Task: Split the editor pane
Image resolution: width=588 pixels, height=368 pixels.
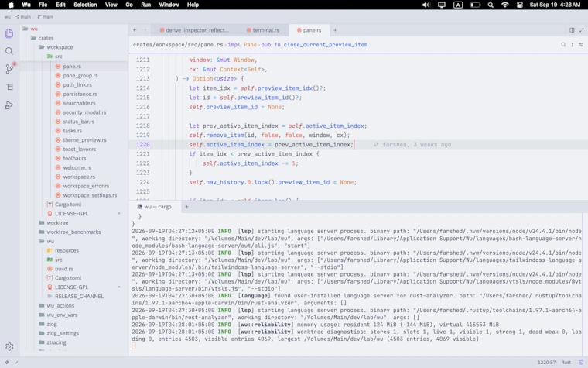Action: (572, 30)
